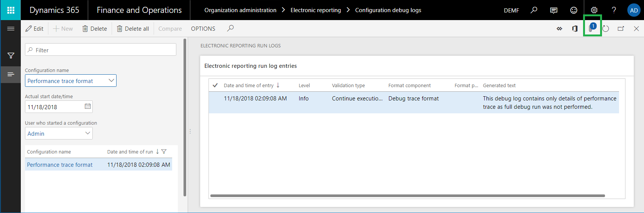This screenshot has height=213, width=644.
Task: Click the Delete all button
Action: (x=133, y=28)
